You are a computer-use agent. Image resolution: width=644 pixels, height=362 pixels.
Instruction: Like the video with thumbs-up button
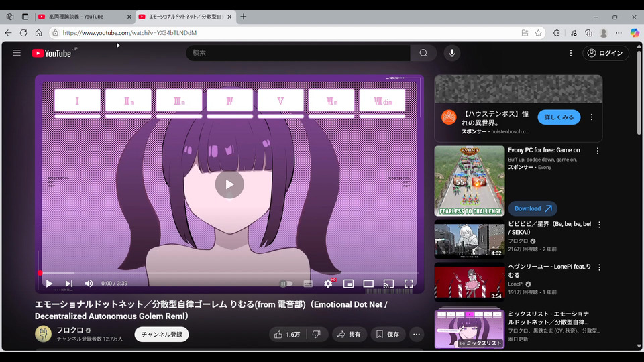[x=286, y=334]
